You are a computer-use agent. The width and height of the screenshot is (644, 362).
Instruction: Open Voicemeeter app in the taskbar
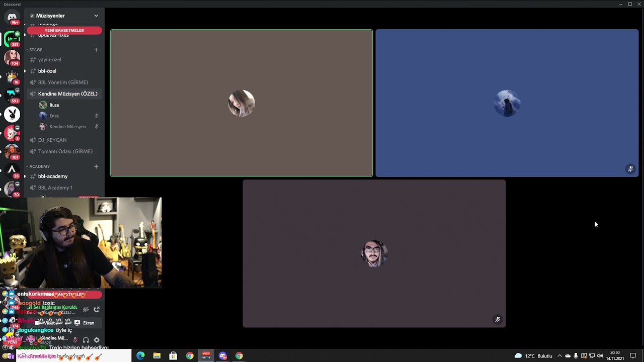(206, 355)
